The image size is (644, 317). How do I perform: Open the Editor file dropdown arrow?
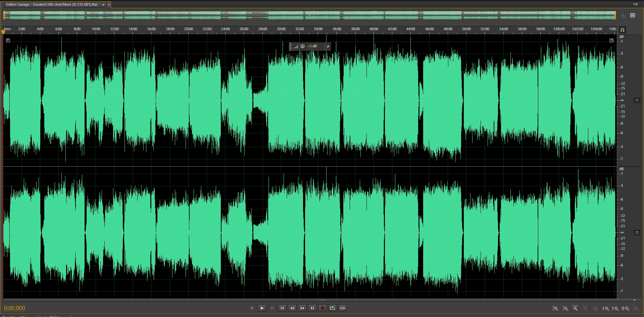[103, 5]
